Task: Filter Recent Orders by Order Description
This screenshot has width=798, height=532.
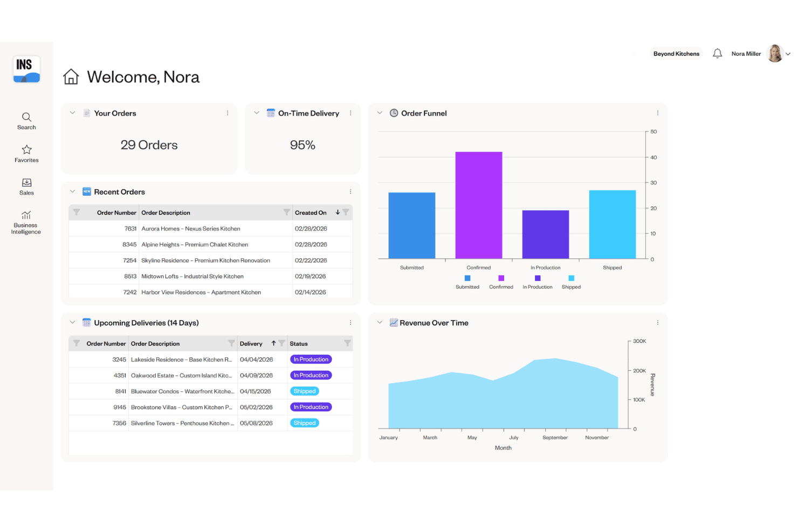Action: coord(287,212)
